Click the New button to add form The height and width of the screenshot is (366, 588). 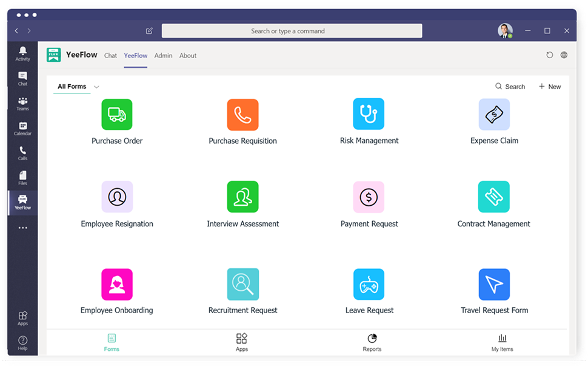(x=550, y=87)
